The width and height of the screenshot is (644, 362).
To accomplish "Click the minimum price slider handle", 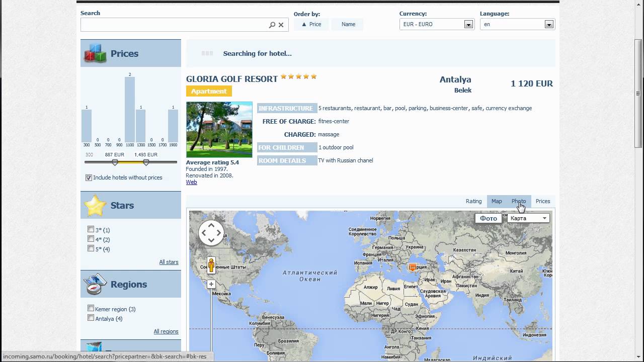I will click(115, 162).
